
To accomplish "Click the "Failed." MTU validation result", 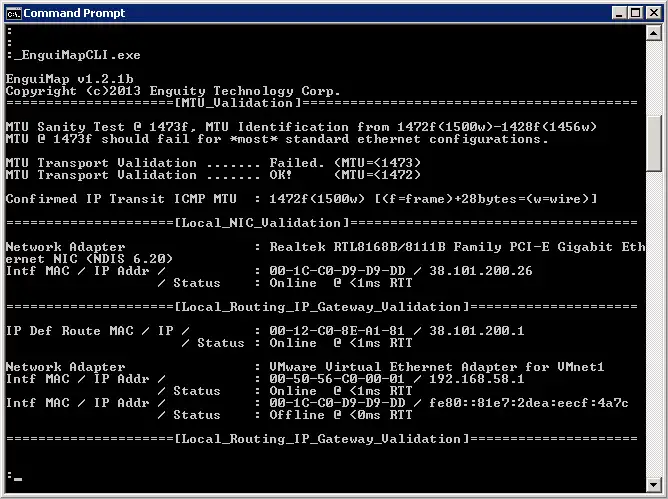I will [x=298, y=162].
